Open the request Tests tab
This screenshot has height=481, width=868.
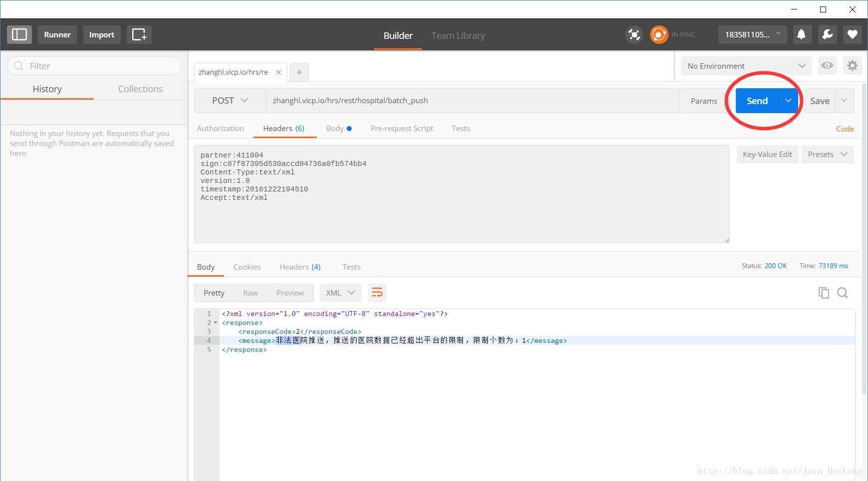(461, 128)
